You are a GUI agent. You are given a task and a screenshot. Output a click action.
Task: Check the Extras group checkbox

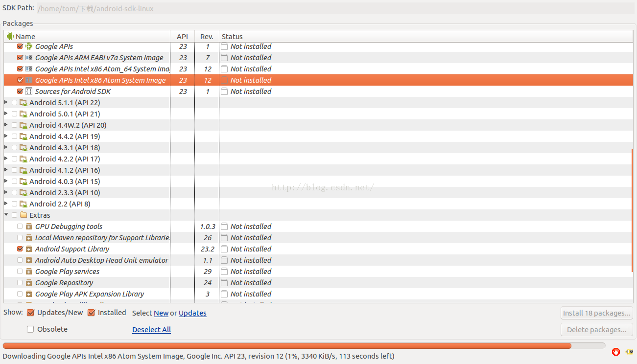14,215
